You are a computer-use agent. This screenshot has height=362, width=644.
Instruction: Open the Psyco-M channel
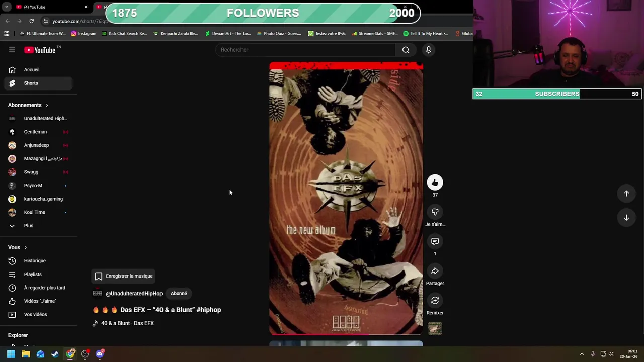click(x=38, y=186)
